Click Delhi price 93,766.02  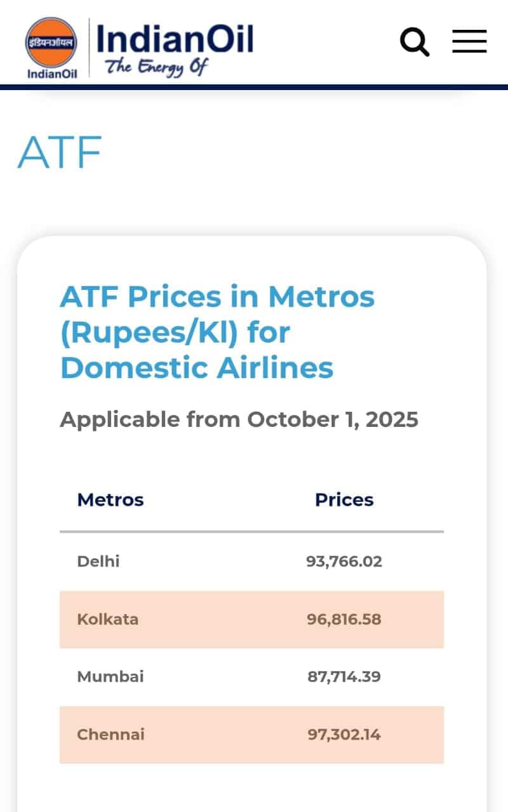[344, 561]
